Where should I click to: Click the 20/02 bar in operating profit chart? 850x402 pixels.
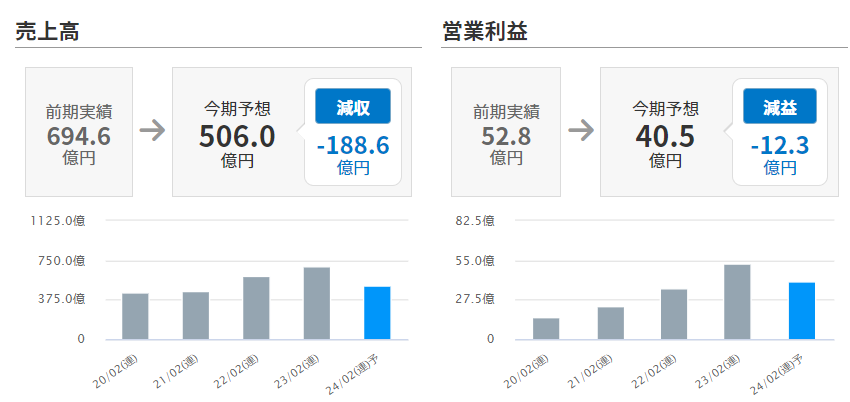546,329
